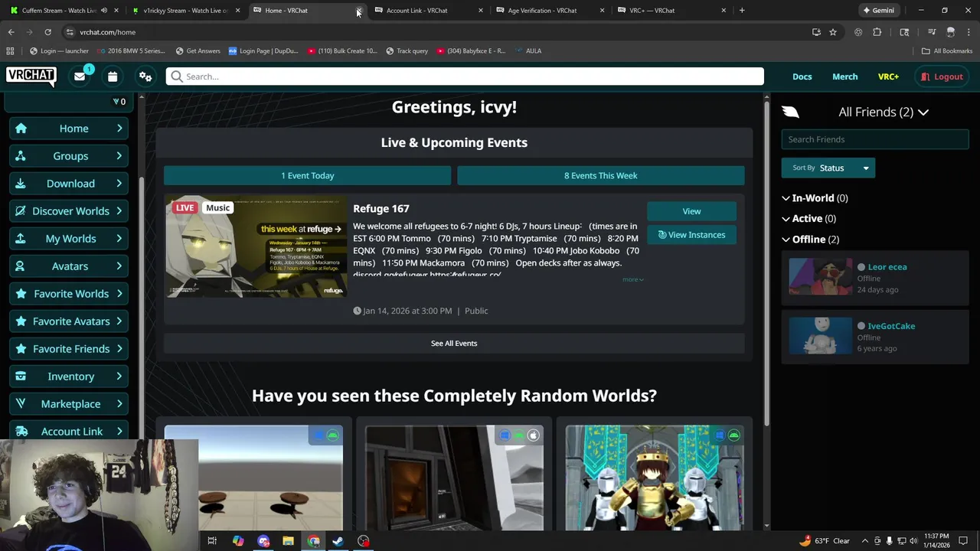
Task: Click the Download sidebar icon
Action: point(21,184)
